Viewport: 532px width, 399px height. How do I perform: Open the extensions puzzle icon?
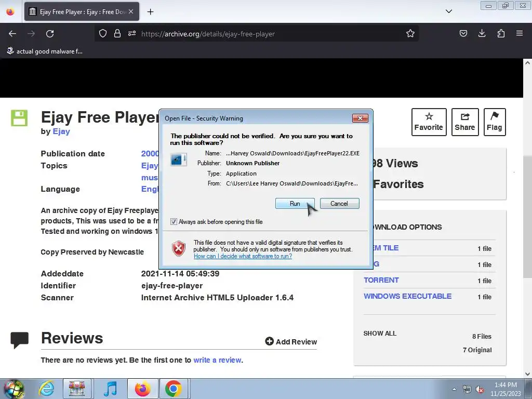point(501,34)
